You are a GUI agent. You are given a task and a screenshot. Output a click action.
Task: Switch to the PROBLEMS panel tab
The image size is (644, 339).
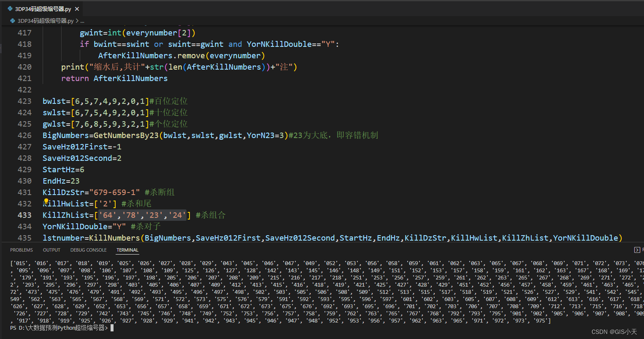pos(22,250)
